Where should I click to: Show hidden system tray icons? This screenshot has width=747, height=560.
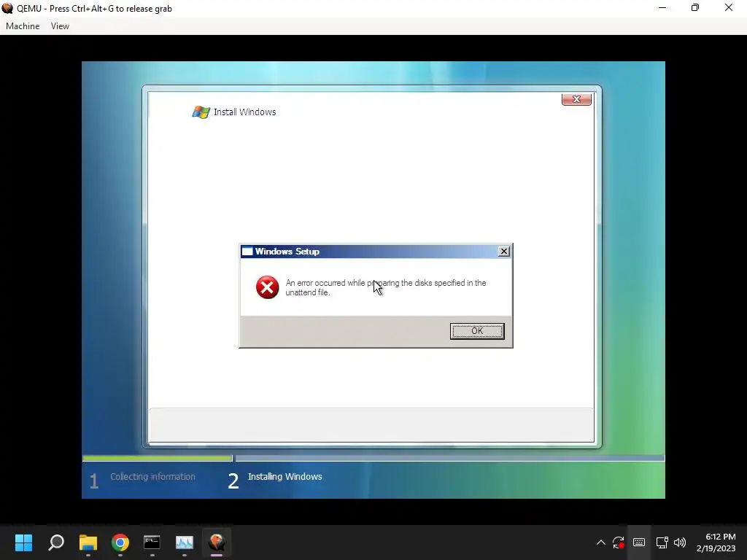tap(601, 542)
